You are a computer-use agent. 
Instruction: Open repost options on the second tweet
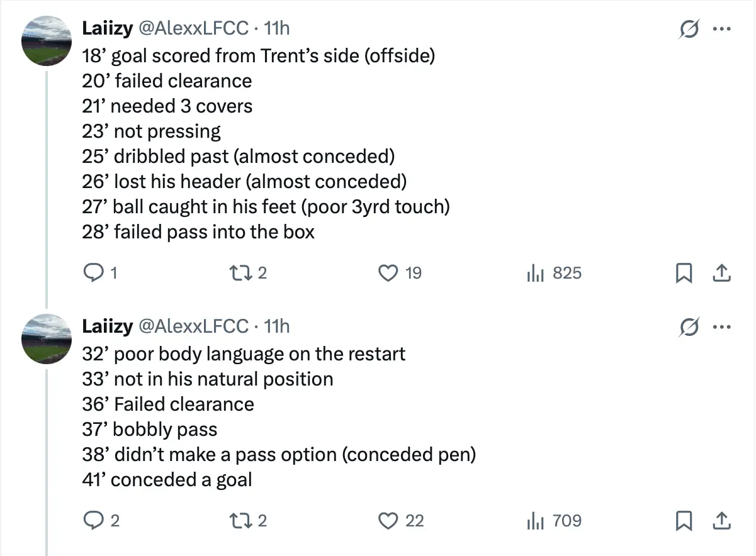tap(241, 521)
